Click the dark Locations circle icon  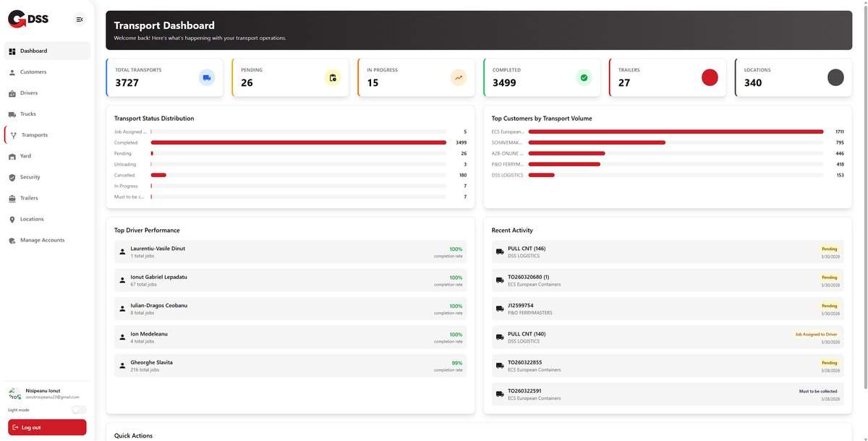(835, 77)
